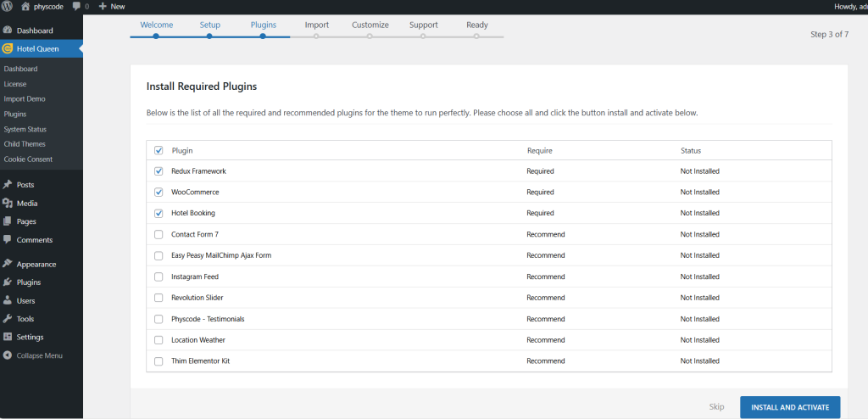Go to the Welcome wizard step

click(157, 25)
